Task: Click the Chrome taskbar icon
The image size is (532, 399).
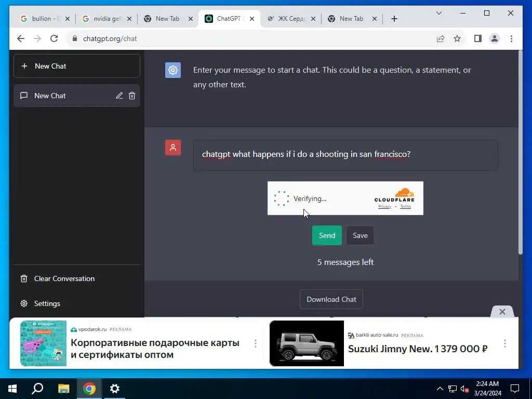Action: pyautogui.click(x=89, y=389)
